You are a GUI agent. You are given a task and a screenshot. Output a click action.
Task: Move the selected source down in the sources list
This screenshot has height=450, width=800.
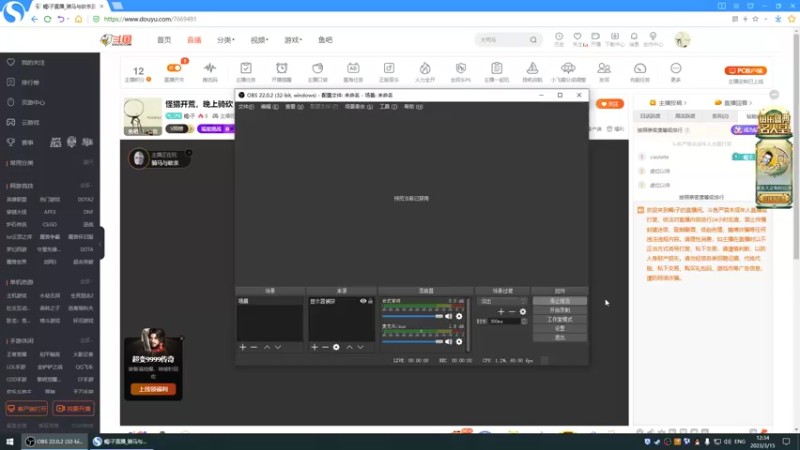coord(361,347)
